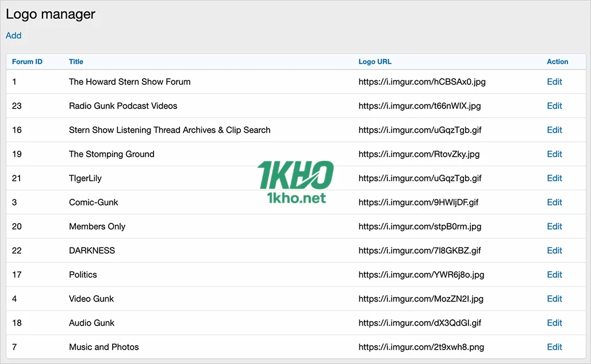
Task: Edit the Radio Gunk Podcast Videos logo
Action: coord(554,106)
